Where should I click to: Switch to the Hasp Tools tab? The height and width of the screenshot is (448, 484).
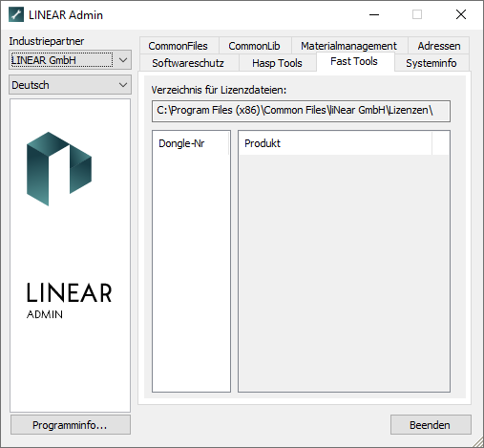(277, 63)
